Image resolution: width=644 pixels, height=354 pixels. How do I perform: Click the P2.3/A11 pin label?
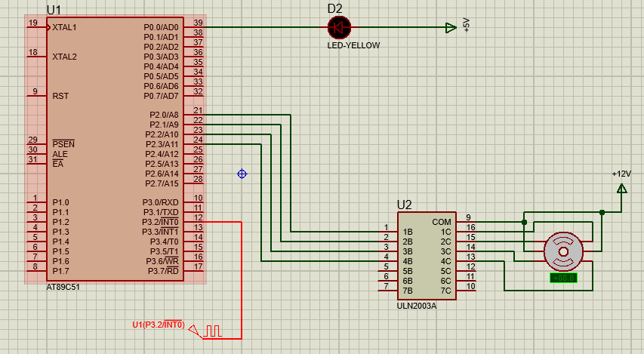click(162, 145)
